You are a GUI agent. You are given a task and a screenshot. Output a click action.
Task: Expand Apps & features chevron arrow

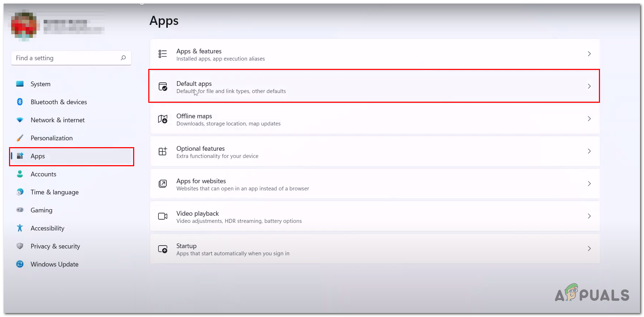(x=589, y=54)
